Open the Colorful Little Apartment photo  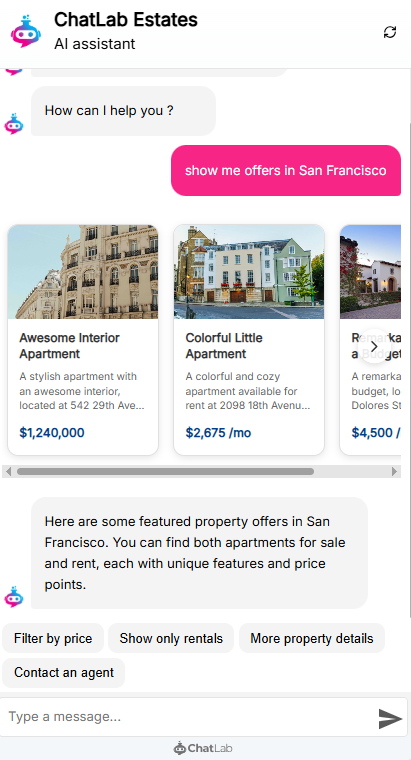(x=249, y=272)
